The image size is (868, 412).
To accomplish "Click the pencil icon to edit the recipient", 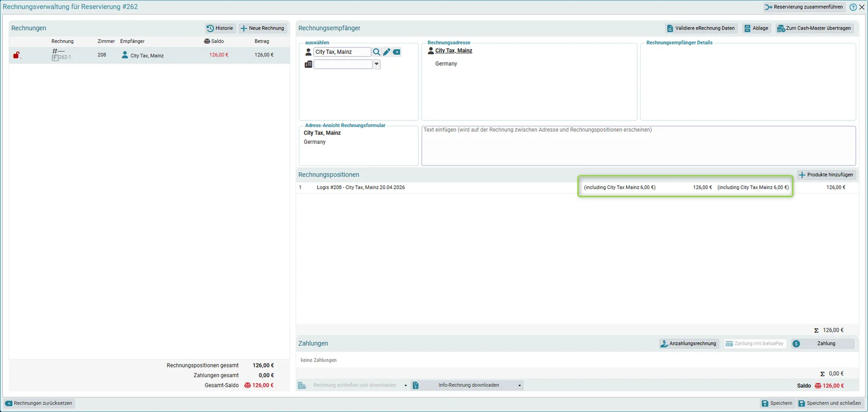I will [387, 52].
